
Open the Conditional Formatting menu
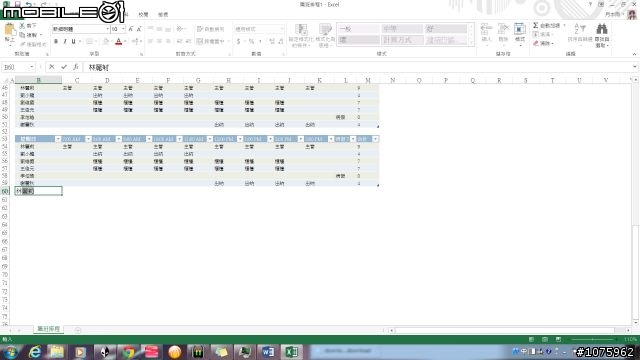[x=301, y=36]
